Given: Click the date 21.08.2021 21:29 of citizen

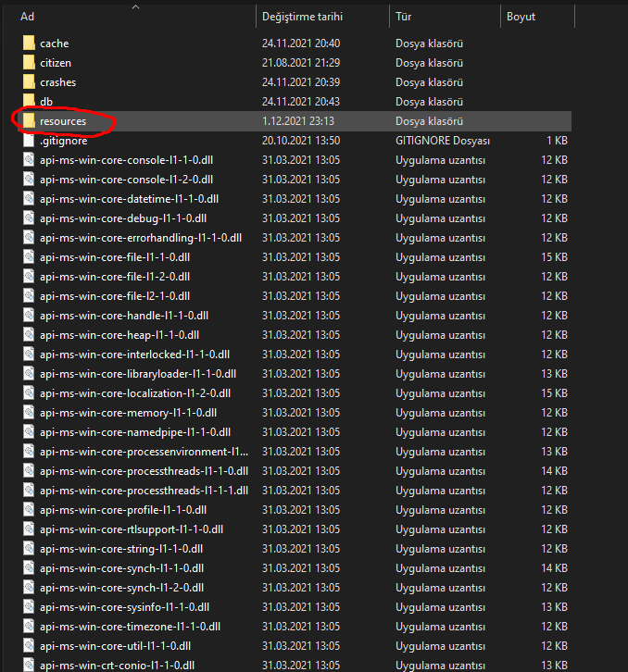Looking at the screenshot, I should coord(301,63).
